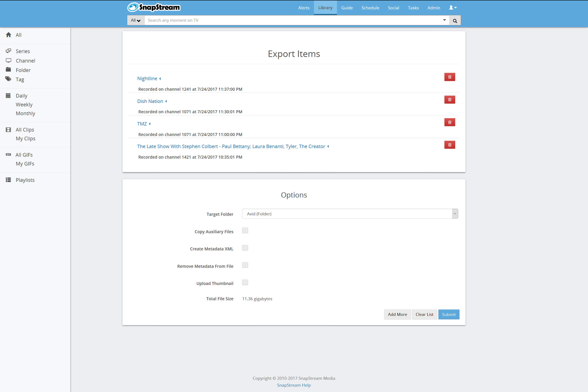This screenshot has width=588, height=392.
Task: Submit the export
Action: coord(449,314)
